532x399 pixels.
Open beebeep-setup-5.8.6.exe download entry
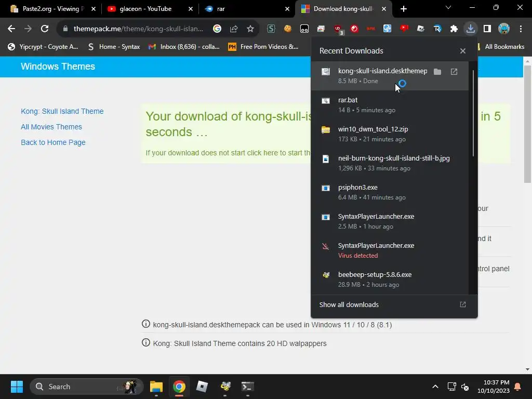point(390,280)
